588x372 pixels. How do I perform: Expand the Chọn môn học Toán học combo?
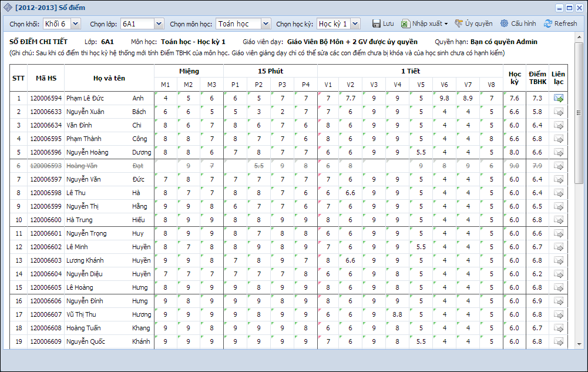(266, 24)
